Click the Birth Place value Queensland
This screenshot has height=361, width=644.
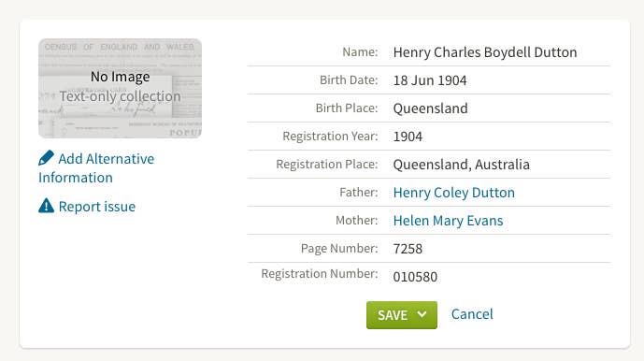tap(431, 108)
